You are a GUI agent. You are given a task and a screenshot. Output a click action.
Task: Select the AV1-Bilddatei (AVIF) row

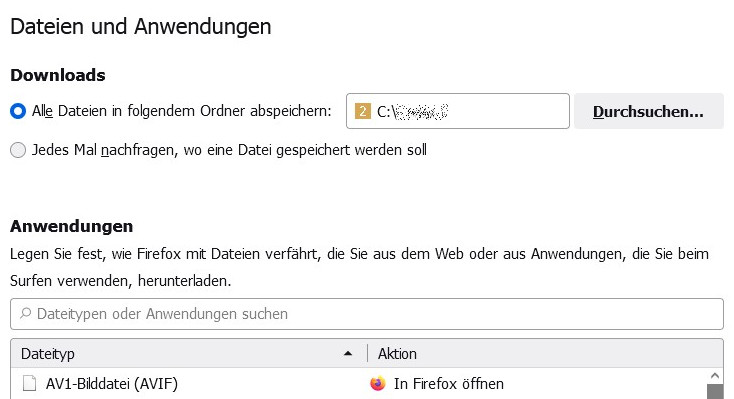[359, 384]
